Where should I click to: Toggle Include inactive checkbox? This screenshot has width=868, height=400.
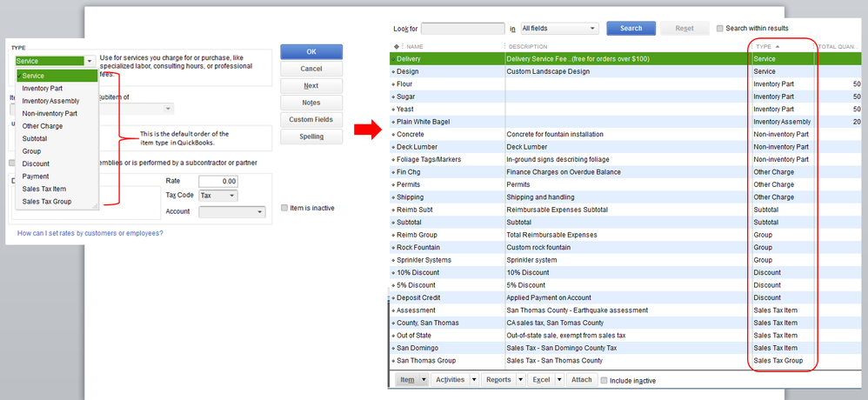point(604,380)
